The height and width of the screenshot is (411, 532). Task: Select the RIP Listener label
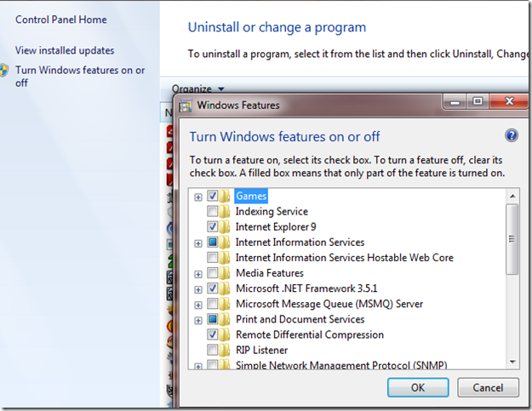(x=261, y=350)
